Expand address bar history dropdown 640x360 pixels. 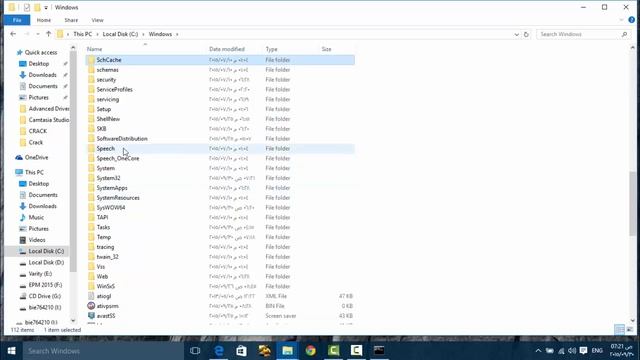[x=516, y=34]
